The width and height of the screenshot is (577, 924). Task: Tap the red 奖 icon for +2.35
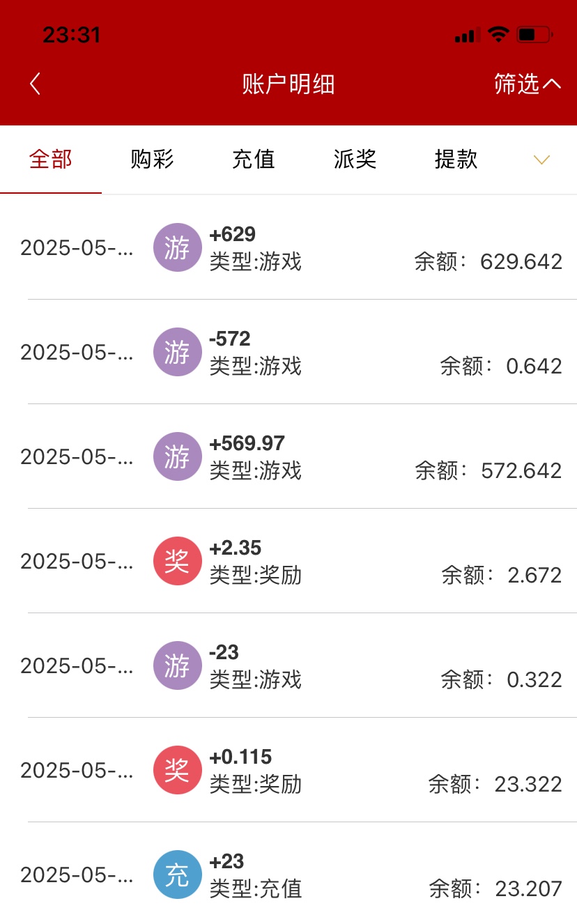[x=177, y=561]
